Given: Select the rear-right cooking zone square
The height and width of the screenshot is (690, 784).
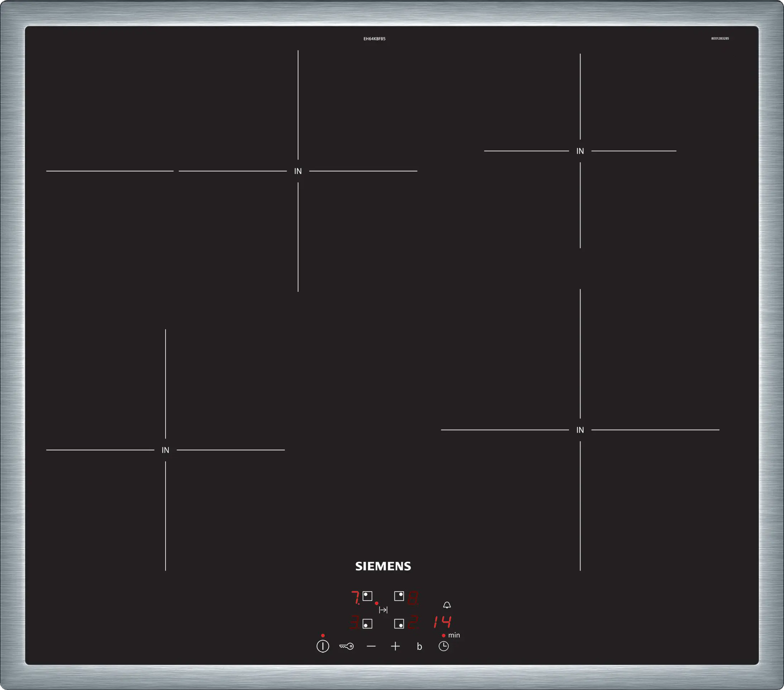Looking at the screenshot, I should click(399, 596).
